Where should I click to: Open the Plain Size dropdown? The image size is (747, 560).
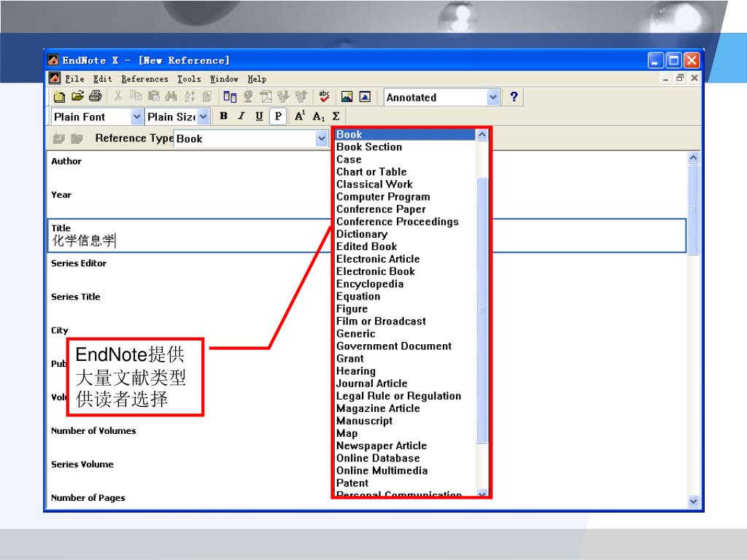pyautogui.click(x=204, y=117)
